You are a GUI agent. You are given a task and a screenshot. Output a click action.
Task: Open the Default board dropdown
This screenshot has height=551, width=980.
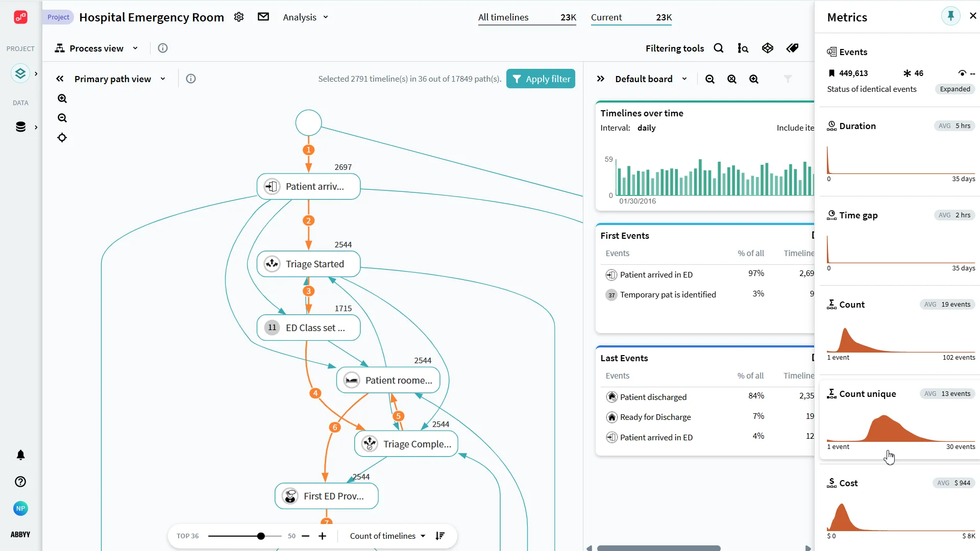tap(651, 79)
